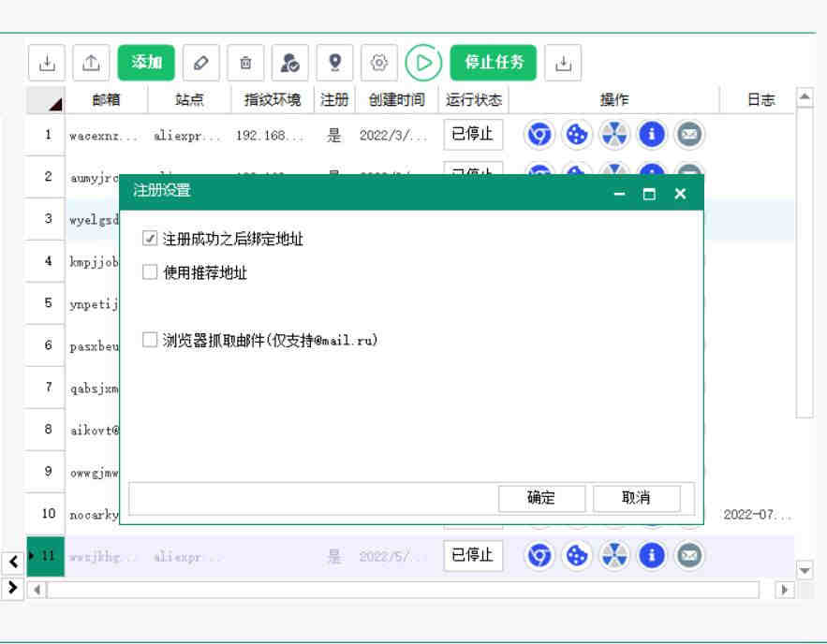Click the user verification icon in toolbar
The width and height of the screenshot is (827, 644).
point(289,63)
